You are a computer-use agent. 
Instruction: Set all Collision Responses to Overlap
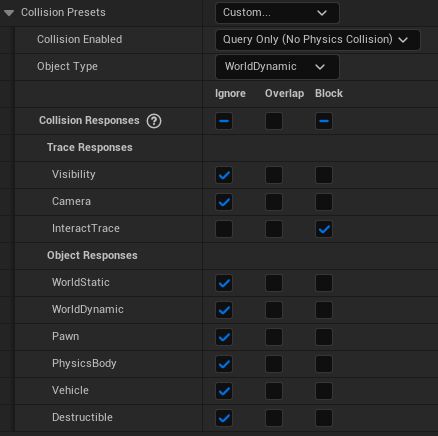(274, 121)
